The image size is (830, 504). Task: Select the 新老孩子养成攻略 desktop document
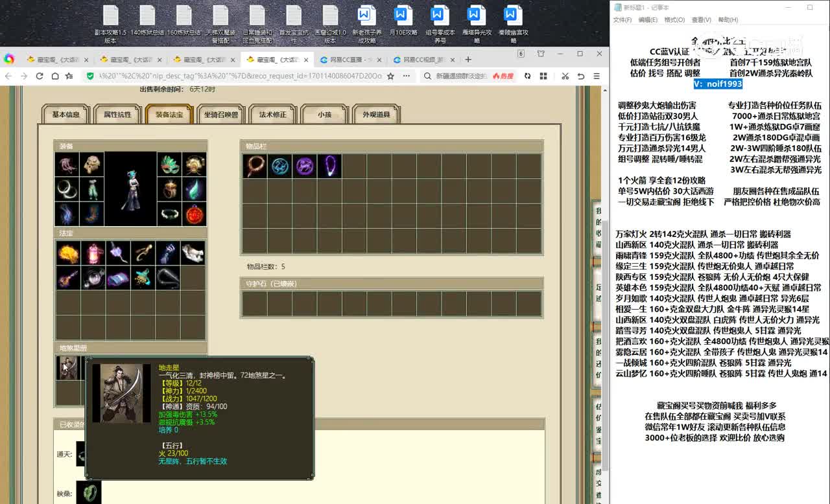coord(367,24)
